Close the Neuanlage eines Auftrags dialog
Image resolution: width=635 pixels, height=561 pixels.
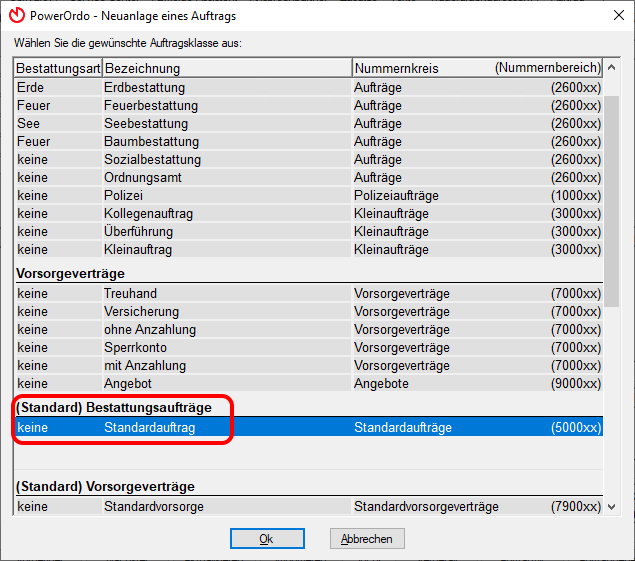[x=618, y=15]
